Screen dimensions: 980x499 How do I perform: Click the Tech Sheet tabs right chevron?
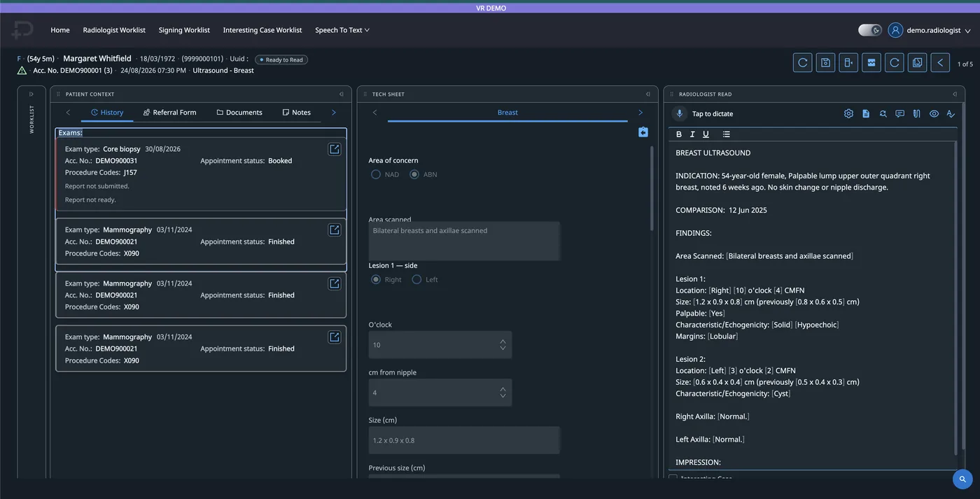click(x=640, y=113)
